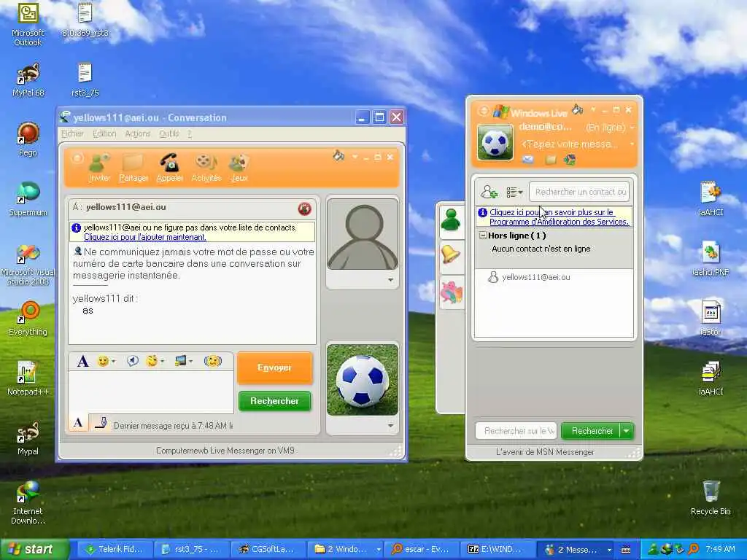Open the Actions menu

pyautogui.click(x=138, y=134)
